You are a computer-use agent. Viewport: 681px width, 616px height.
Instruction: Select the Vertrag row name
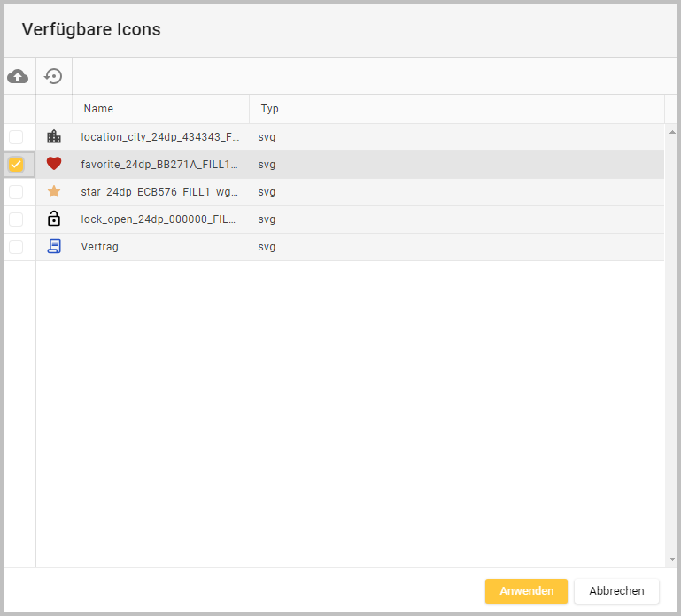[99, 247]
